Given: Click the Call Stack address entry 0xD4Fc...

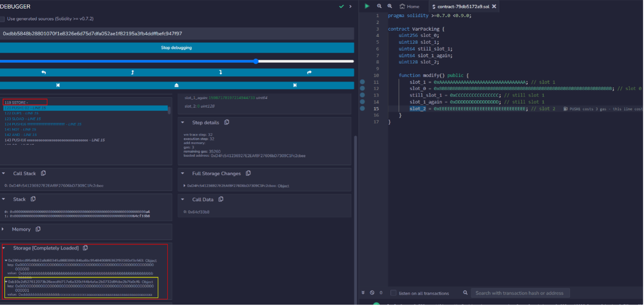Looking at the screenshot, I should click(x=54, y=185).
